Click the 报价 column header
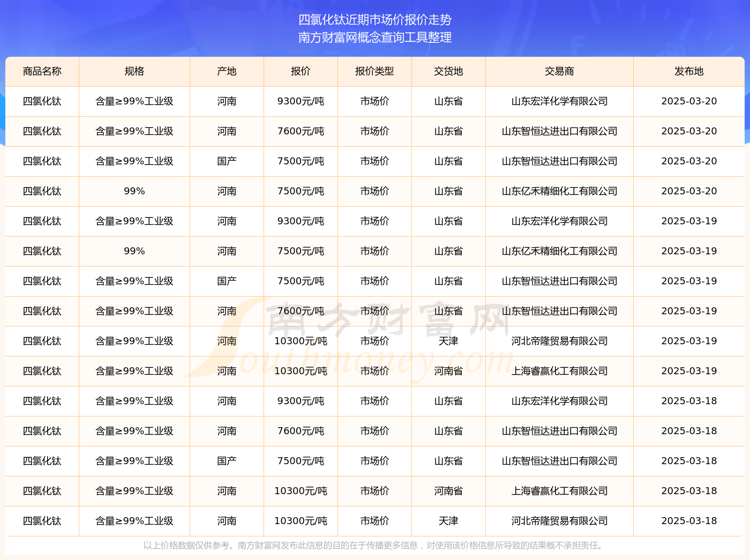 tap(301, 71)
